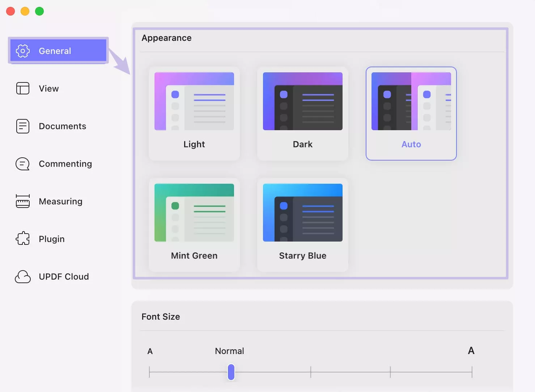535x392 pixels.
Task: Click the Commenting speech bubble icon
Action: (23, 164)
